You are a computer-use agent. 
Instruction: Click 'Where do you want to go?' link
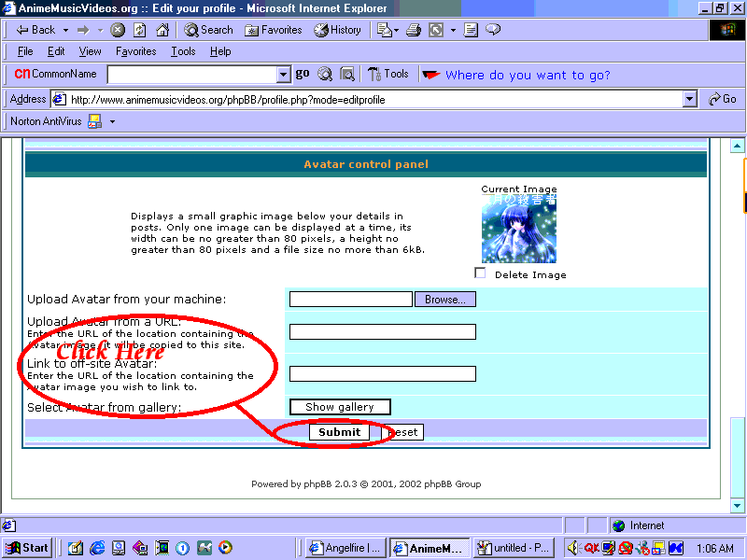528,76
